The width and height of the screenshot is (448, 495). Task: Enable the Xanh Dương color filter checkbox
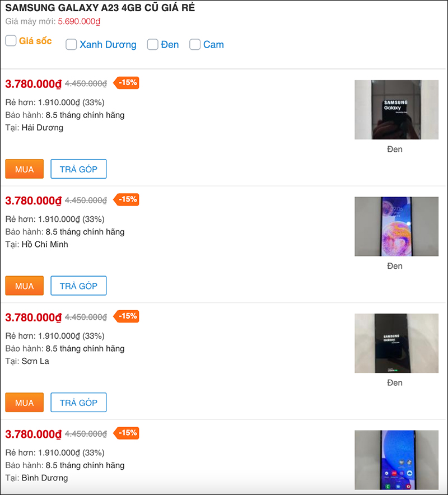71,44
